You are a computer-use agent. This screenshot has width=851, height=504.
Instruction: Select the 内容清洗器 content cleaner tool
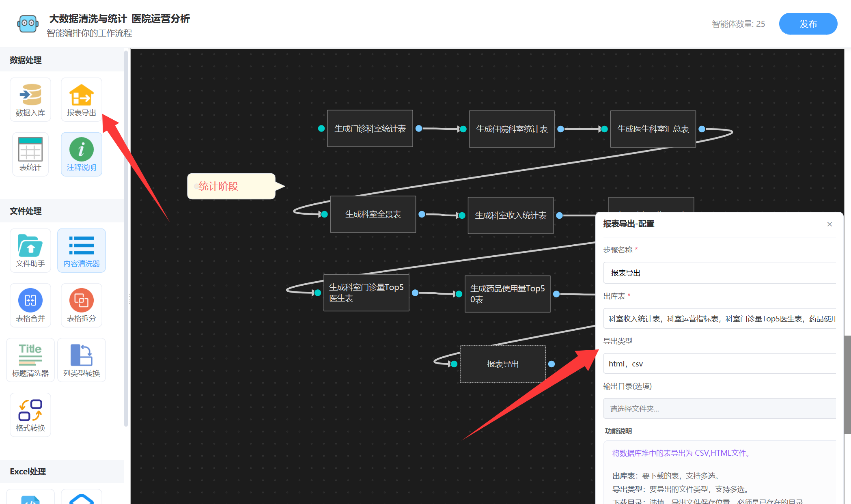click(82, 250)
